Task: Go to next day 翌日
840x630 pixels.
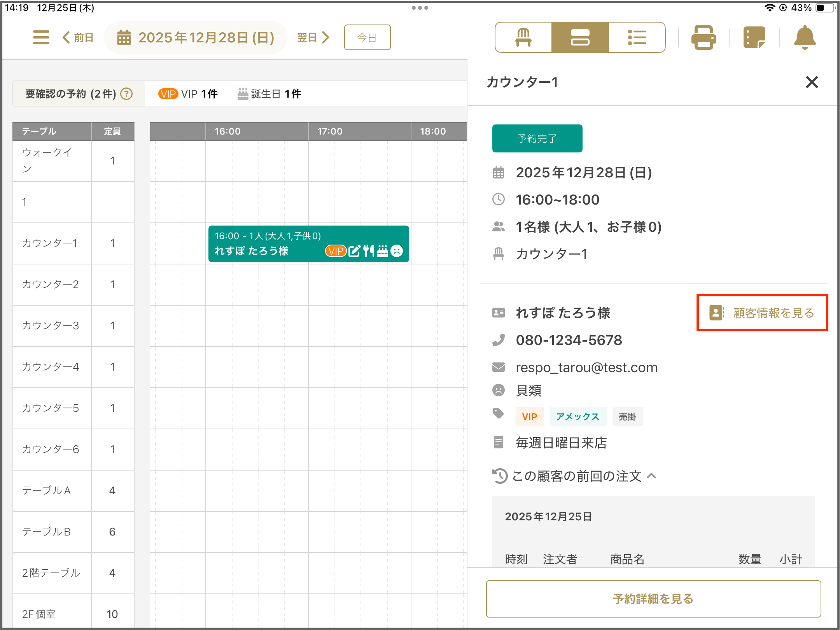Action: [x=313, y=37]
